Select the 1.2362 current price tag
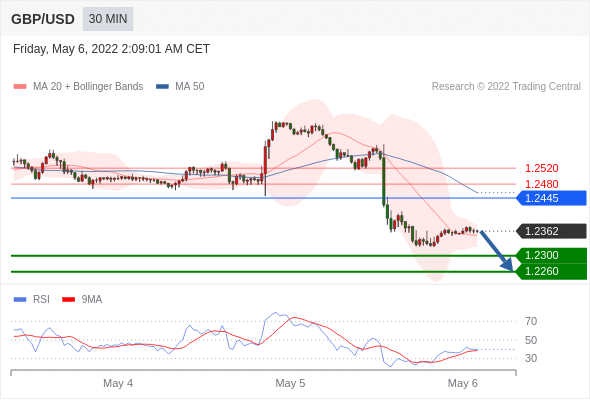Image resolution: width=590 pixels, height=400 pixels. (x=551, y=231)
